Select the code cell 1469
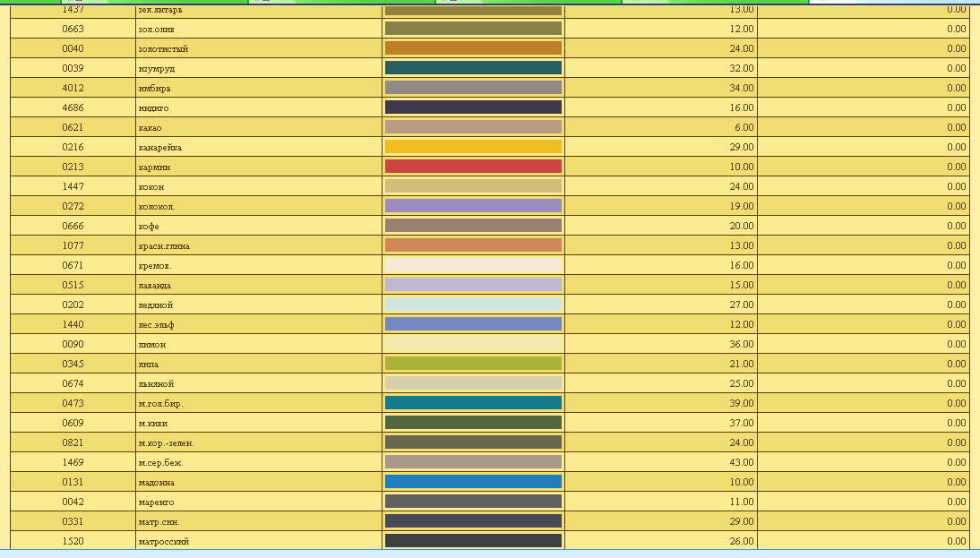This screenshot has height=558, width=980. click(x=73, y=462)
